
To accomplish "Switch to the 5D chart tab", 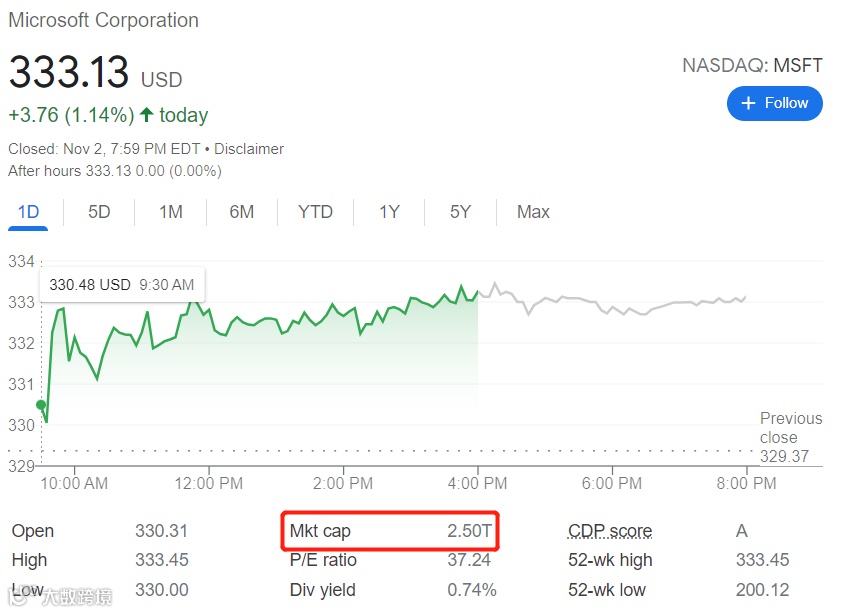I will coord(99,212).
